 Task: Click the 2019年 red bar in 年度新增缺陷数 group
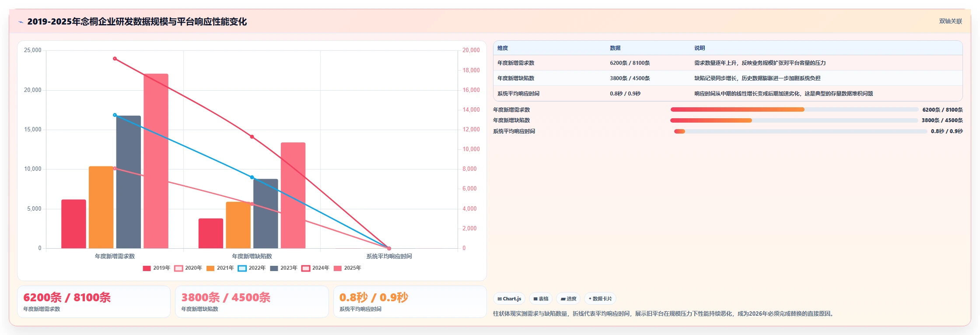[x=211, y=233]
